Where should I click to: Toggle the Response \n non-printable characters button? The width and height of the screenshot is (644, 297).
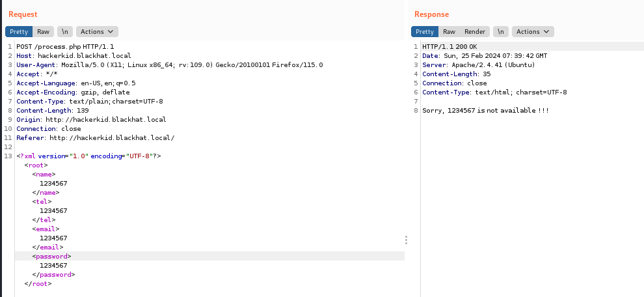(x=501, y=32)
